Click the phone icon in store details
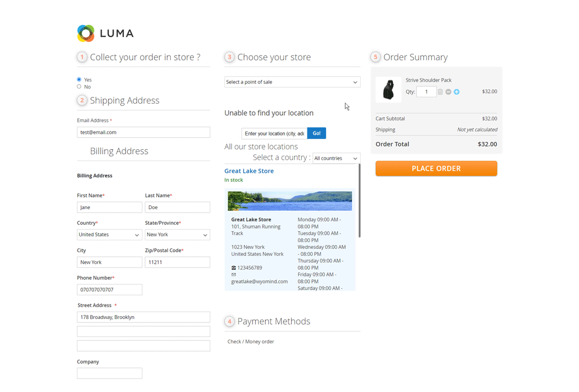Viewport: 579px width, 392px height. (234, 268)
